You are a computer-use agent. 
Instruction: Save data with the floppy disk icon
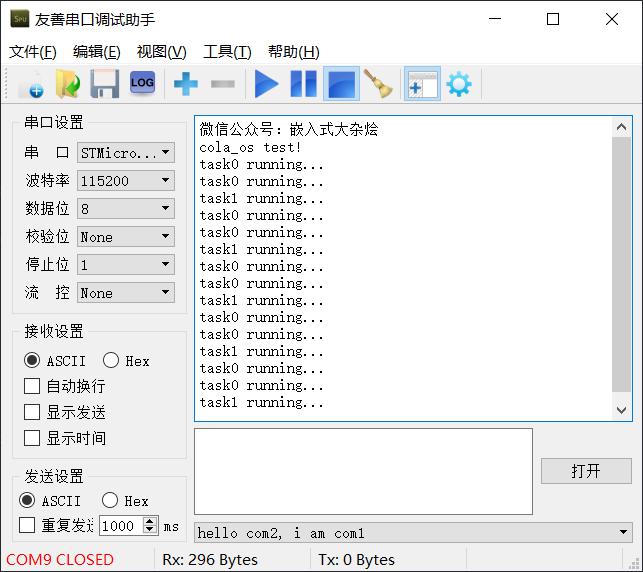click(105, 84)
